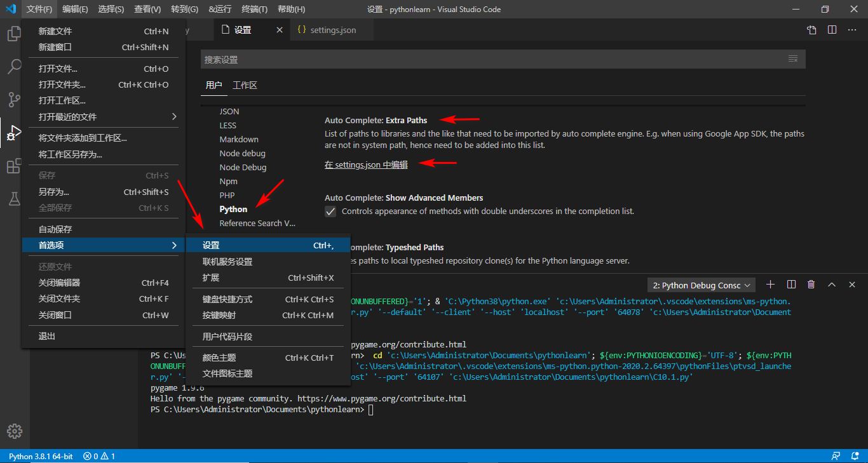Choose 打开文件夹... menu item
The image size is (868, 463).
tap(103, 84)
